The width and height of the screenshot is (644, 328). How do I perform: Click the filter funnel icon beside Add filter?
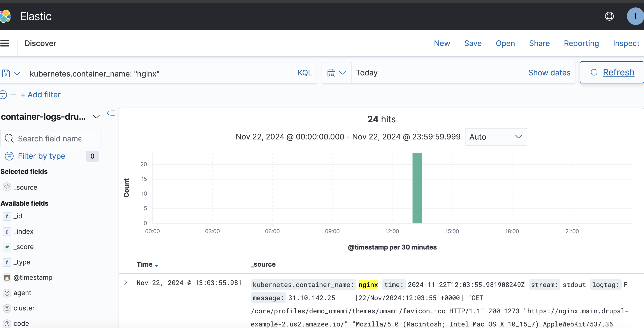(3, 94)
